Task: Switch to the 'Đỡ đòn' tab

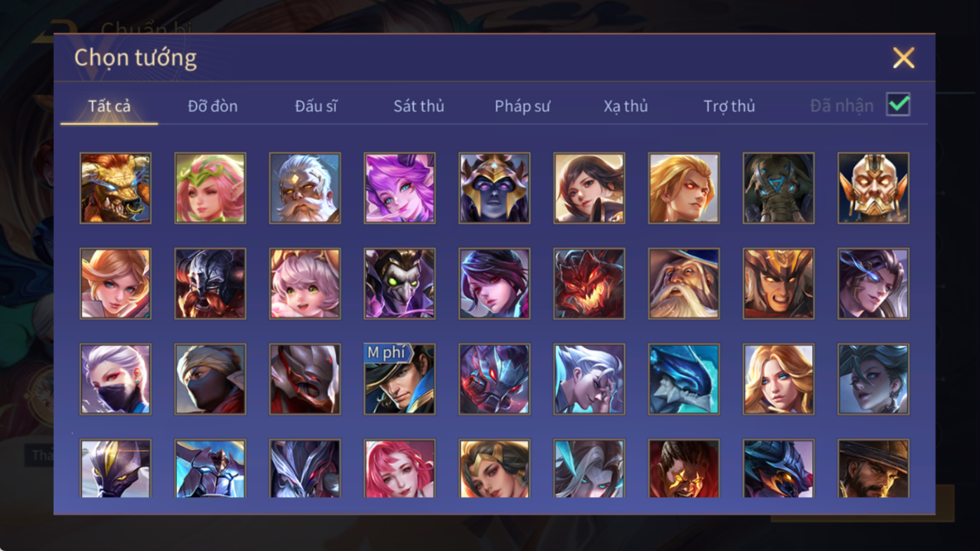Action: tap(213, 106)
